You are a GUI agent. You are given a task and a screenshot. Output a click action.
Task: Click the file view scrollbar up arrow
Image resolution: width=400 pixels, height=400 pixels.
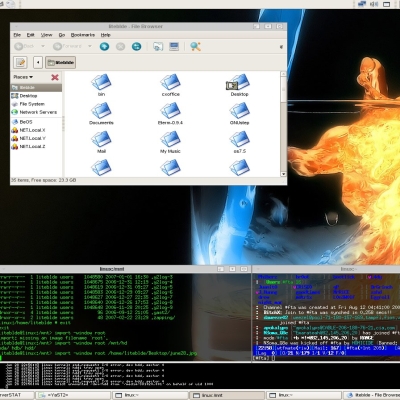(x=283, y=74)
